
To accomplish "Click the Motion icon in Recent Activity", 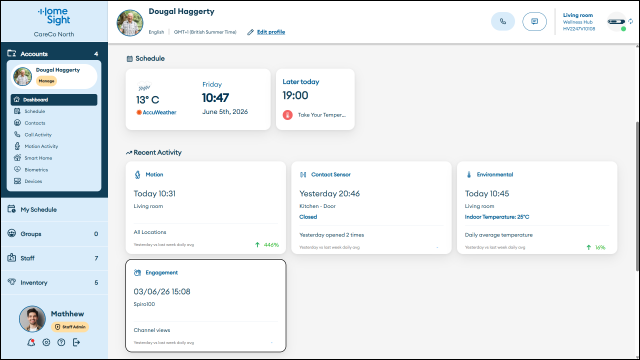I will click(x=138, y=175).
